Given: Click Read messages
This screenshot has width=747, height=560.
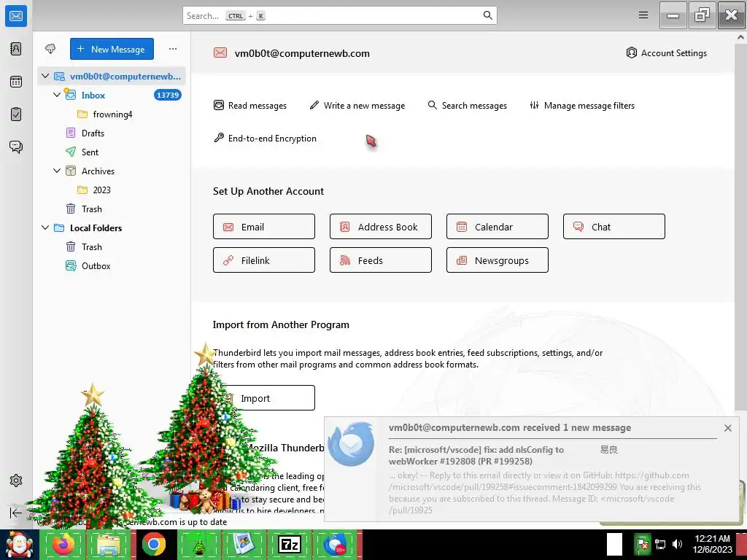Looking at the screenshot, I should (x=250, y=105).
